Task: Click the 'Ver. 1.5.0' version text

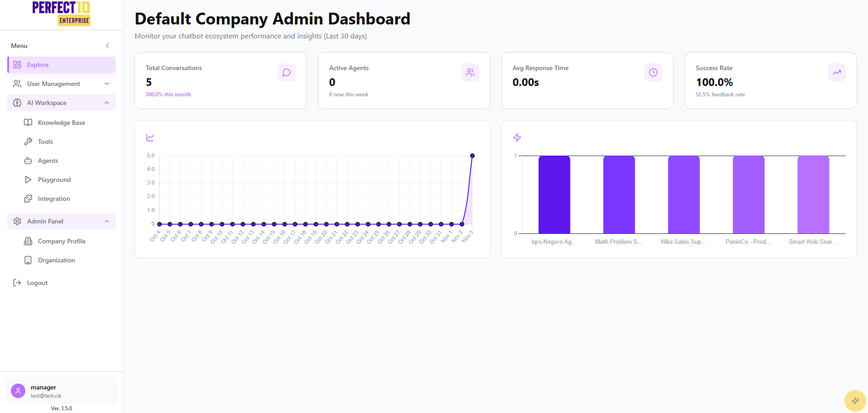Action: 61,408
